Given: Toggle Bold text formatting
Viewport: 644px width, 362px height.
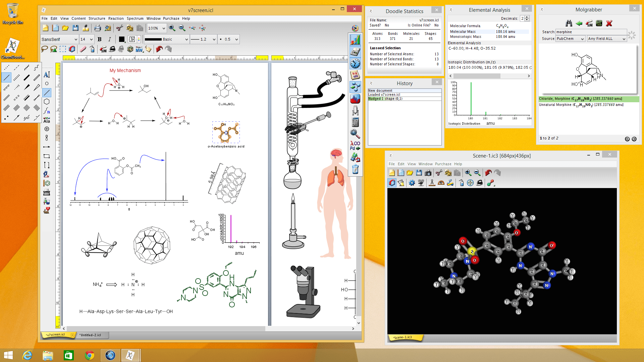Looking at the screenshot, I should pyautogui.click(x=100, y=39).
